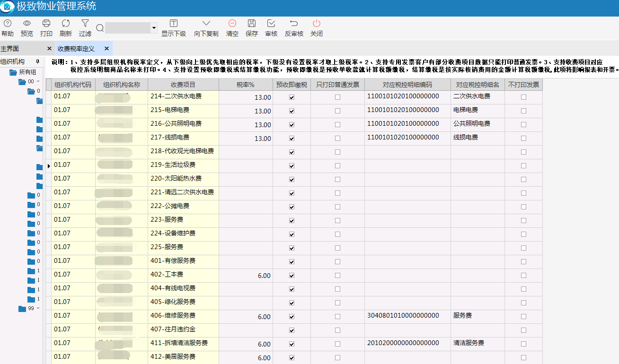This screenshot has width=619, height=364.
Task: Switch to the 收费税率定义 tab
Action: tap(76, 49)
